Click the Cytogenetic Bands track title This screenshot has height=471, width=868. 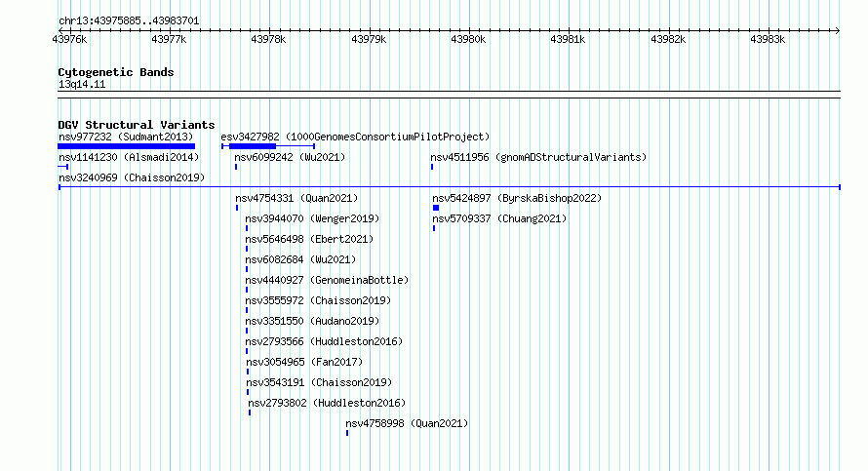(x=116, y=72)
